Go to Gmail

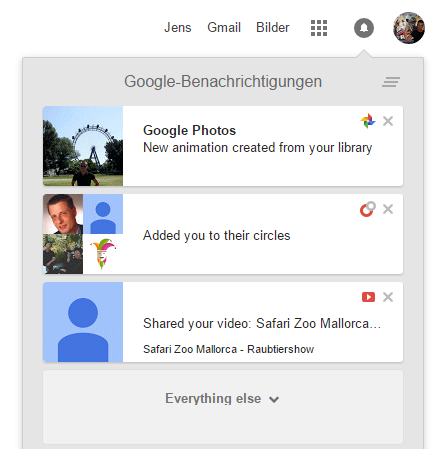point(224,27)
